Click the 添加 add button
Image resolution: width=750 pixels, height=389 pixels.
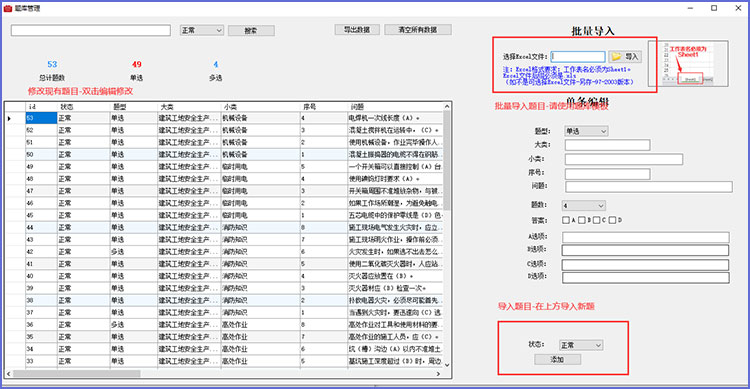(558, 359)
